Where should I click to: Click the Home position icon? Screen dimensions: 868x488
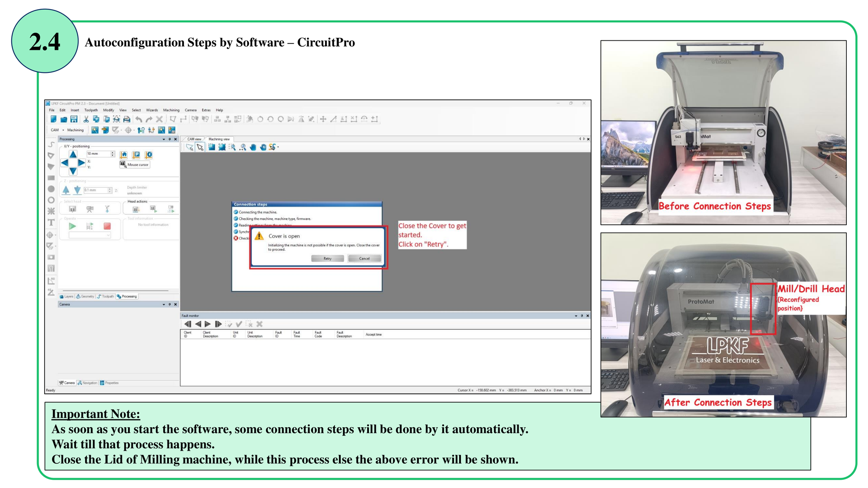click(x=124, y=155)
